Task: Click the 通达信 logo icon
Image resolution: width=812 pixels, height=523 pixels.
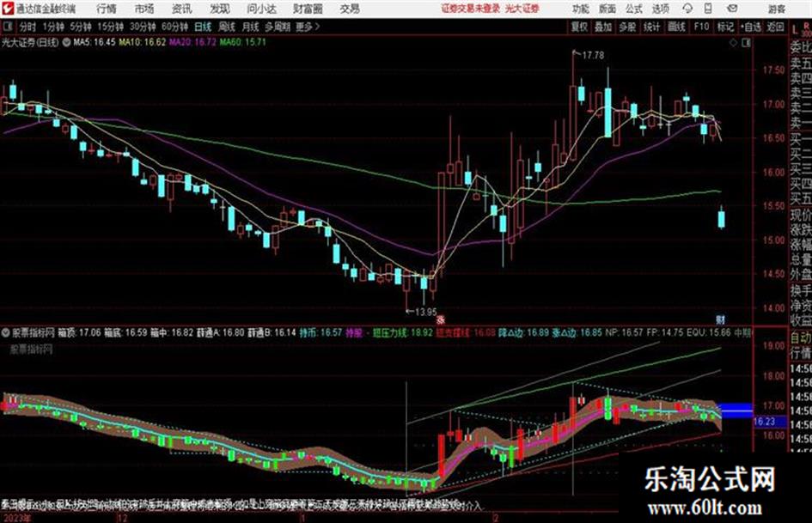Action: coord(7,9)
